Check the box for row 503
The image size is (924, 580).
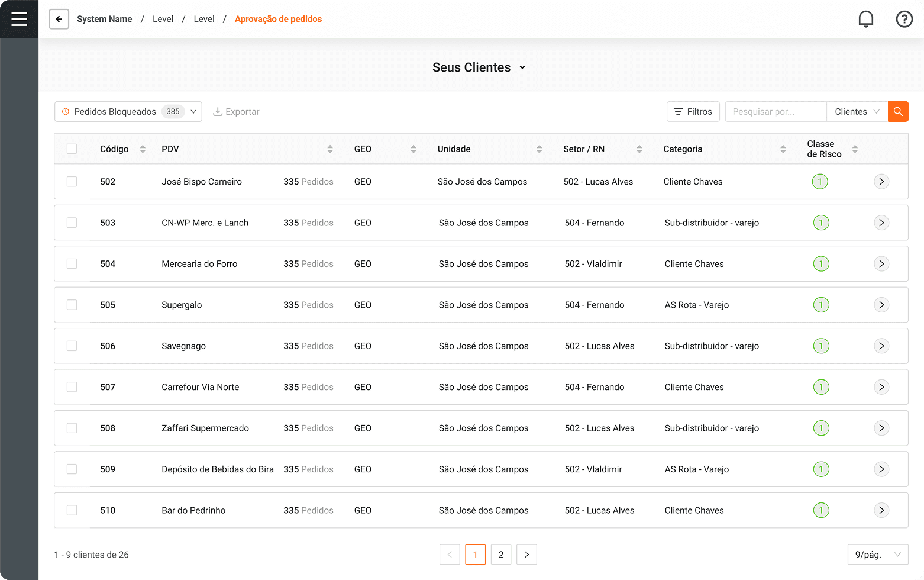tap(72, 223)
